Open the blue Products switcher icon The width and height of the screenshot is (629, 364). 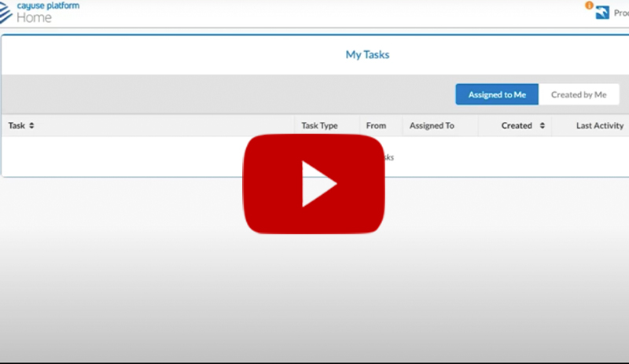click(602, 13)
